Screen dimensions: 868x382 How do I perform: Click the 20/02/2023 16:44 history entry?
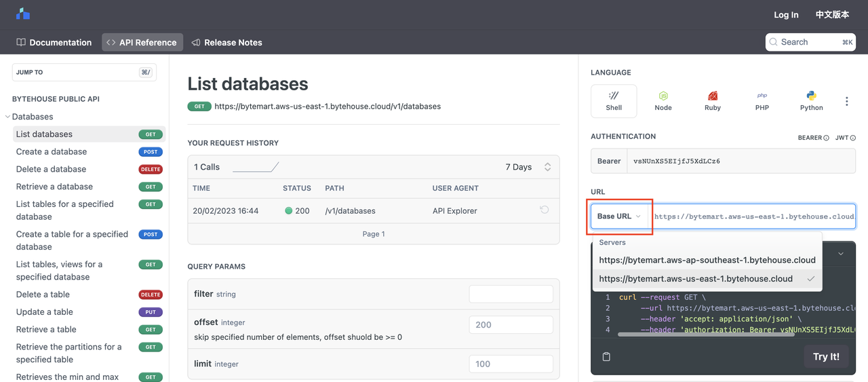226,211
